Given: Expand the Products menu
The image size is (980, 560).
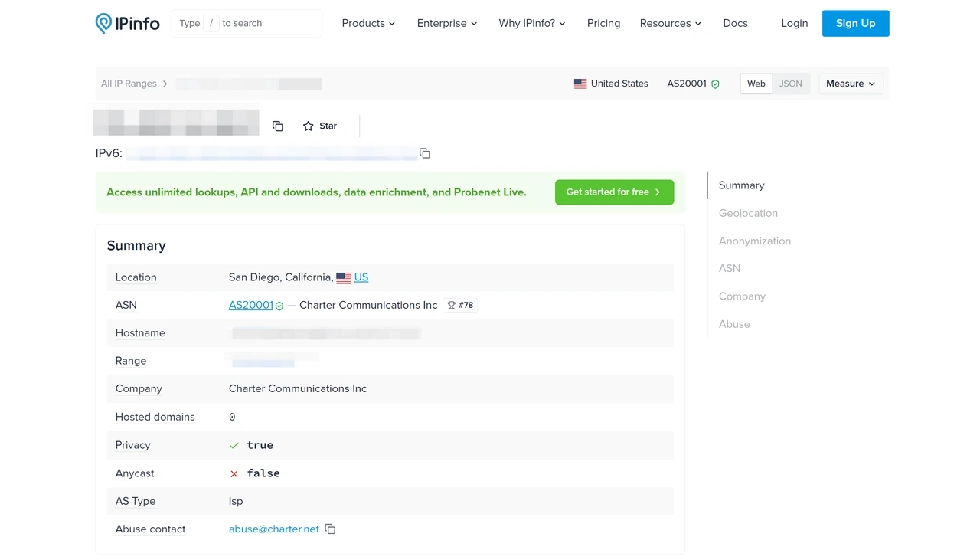Looking at the screenshot, I should pyautogui.click(x=368, y=23).
